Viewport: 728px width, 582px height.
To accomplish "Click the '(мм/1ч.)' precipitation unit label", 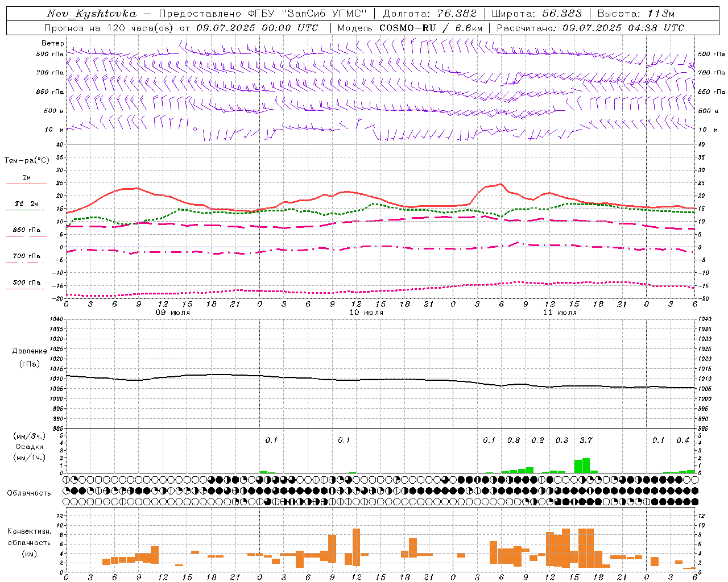I will click(30, 457).
